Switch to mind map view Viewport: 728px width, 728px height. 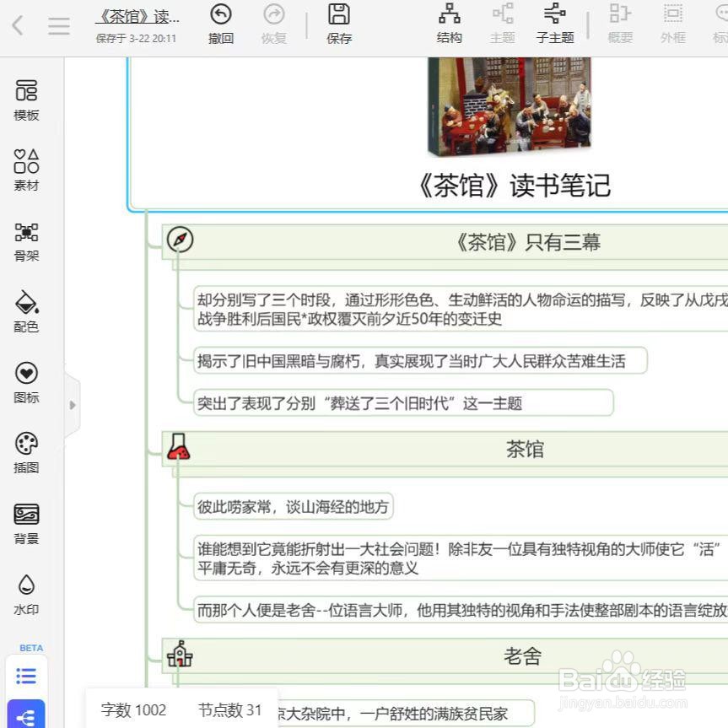pyautogui.click(x=26, y=715)
